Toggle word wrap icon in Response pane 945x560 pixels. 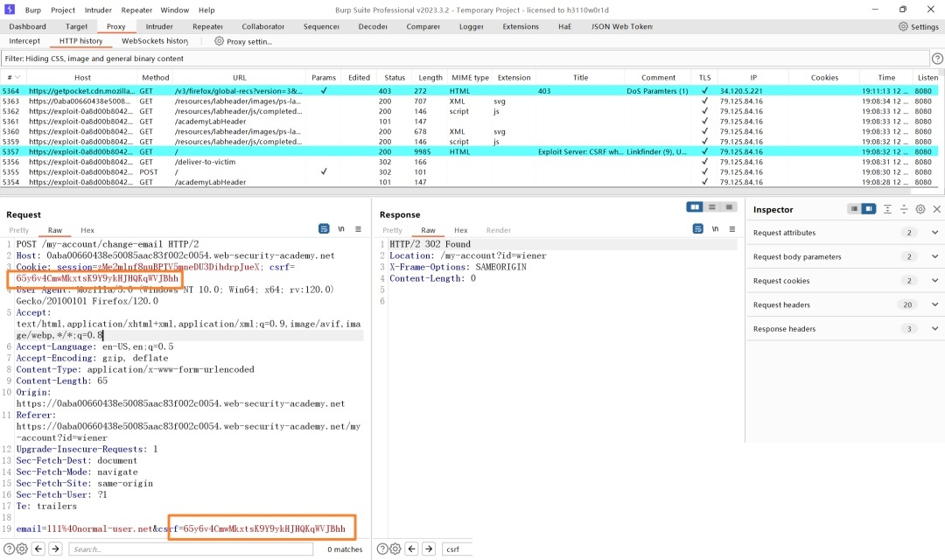(697, 229)
